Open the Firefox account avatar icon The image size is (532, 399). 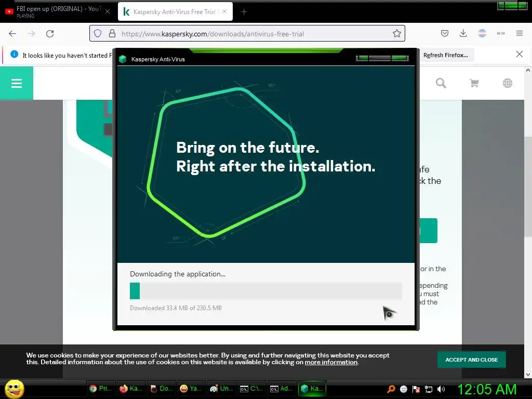[482, 33]
